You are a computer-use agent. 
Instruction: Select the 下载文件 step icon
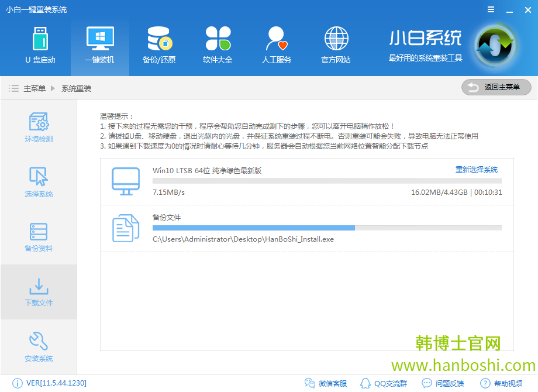39,291
